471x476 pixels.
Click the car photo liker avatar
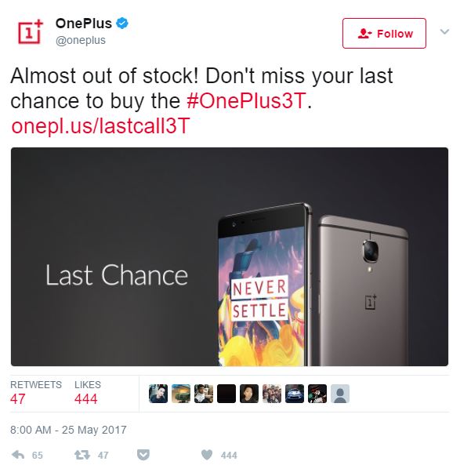pos(295,394)
